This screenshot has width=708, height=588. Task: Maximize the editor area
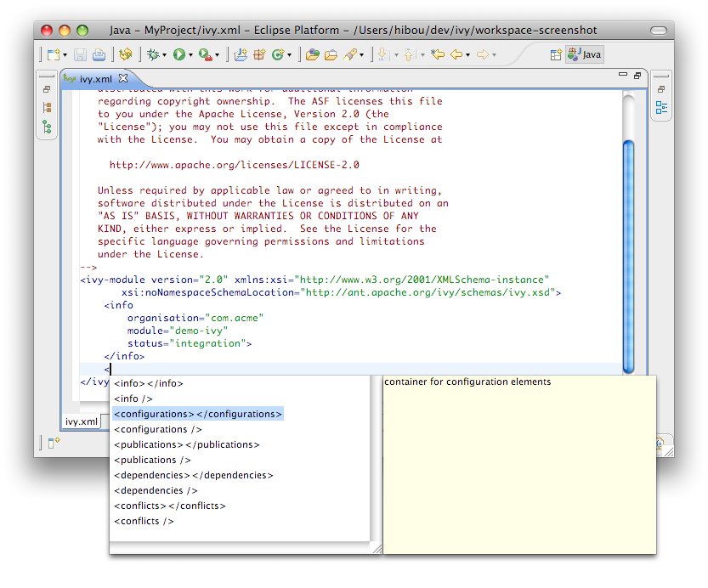point(637,76)
